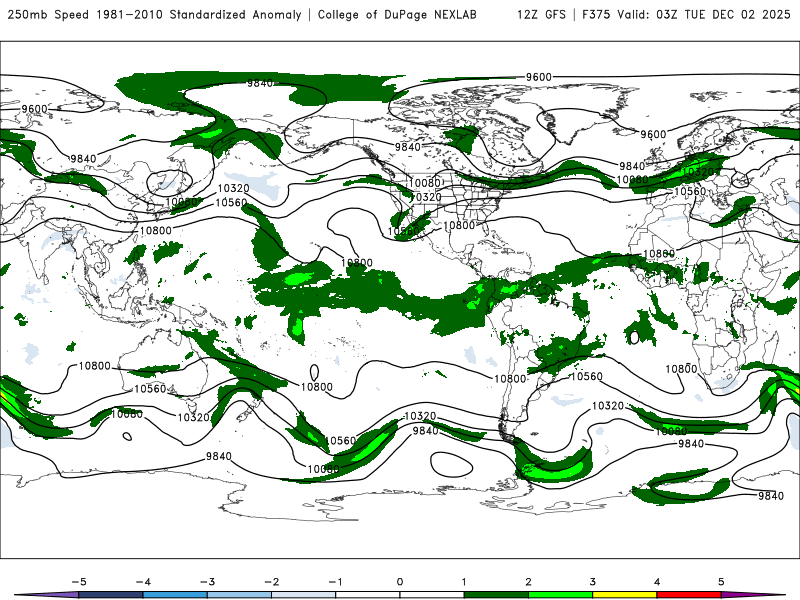Select the blue -4 to -3 colorbar segment
The image size is (800, 600).
175,595
